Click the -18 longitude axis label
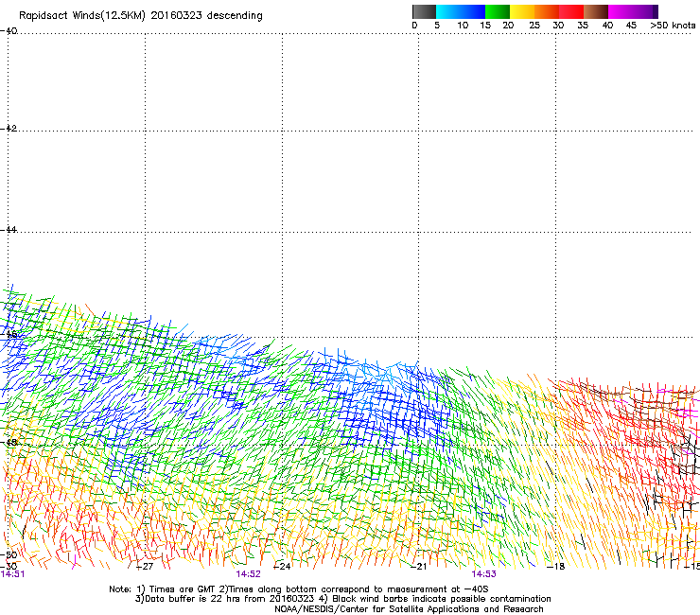Viewport: 700px width, 615px height. pos(556,567)
